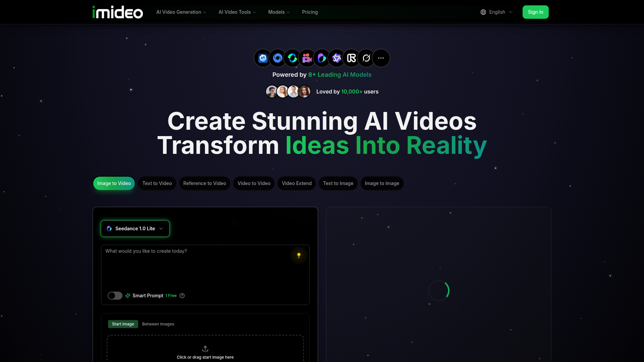This screenshot has width=644, height=362.
Task: Switch to the Text to Video tab
Action: click(157, 183)
